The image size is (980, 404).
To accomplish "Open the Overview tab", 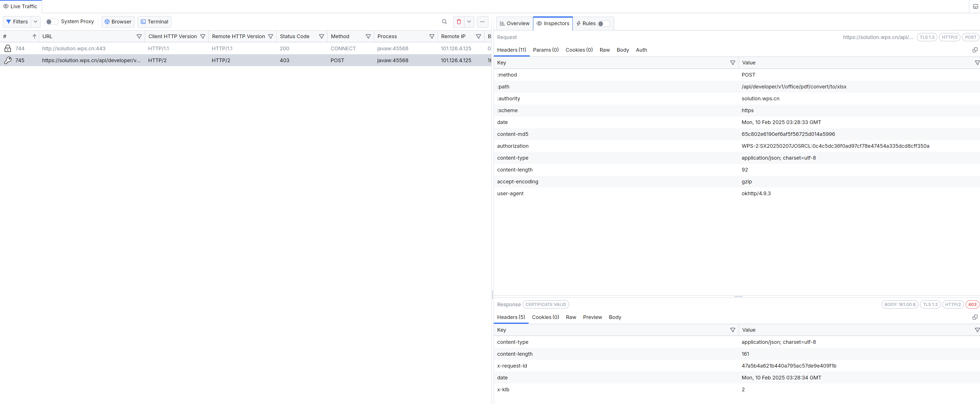I will pyautogui.click(x=514, y=23).
